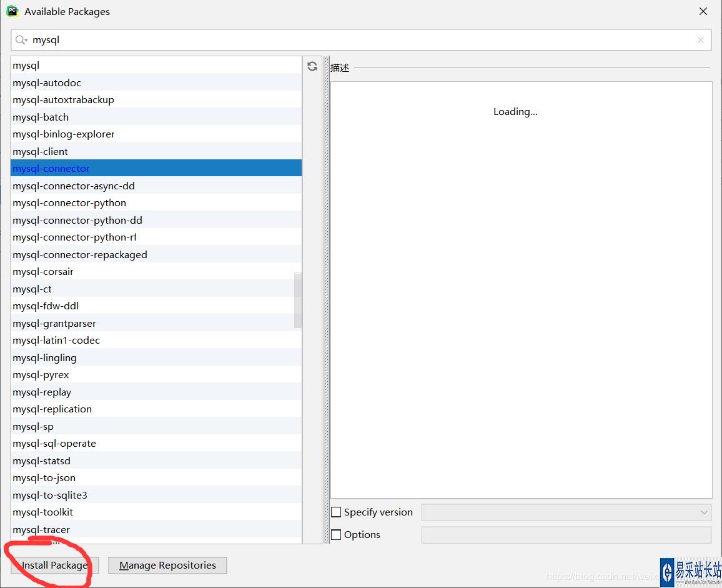Click the search magnifier icon
Screen dimensions: 722x588
(21, 40)
